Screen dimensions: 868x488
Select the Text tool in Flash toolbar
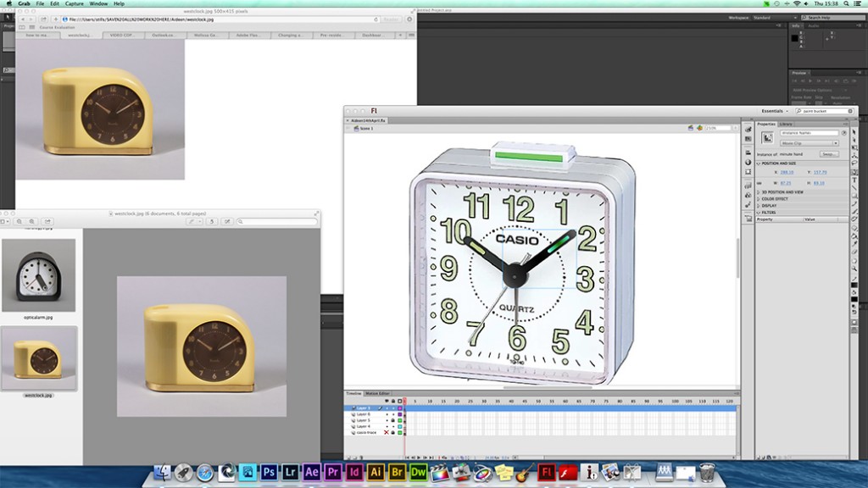(854, 180)
